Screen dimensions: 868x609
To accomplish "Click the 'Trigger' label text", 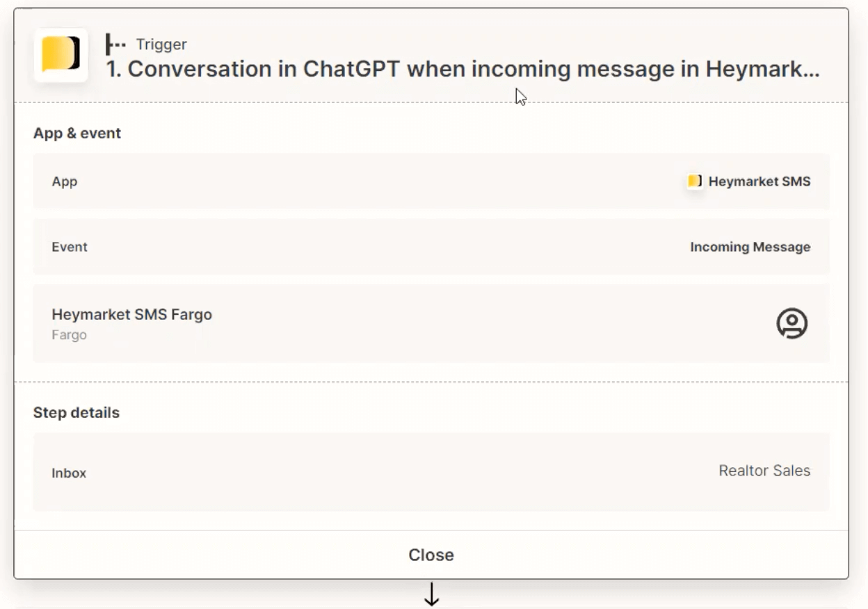I will point(161,44).
